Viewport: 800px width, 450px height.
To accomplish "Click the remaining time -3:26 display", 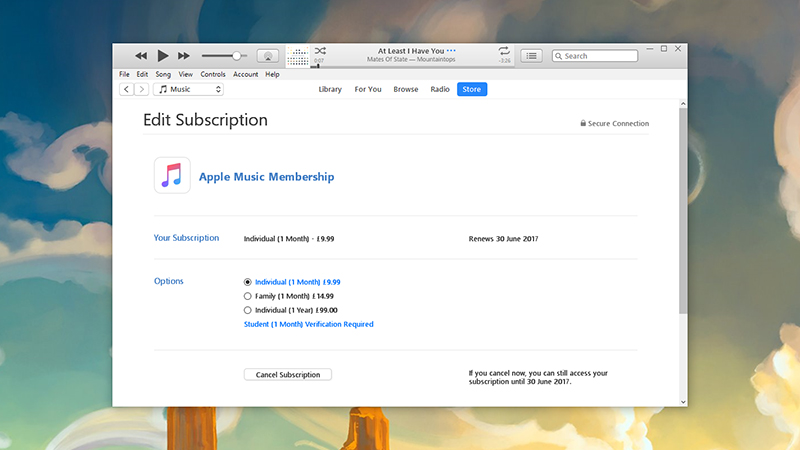I will tap(505, 61).
